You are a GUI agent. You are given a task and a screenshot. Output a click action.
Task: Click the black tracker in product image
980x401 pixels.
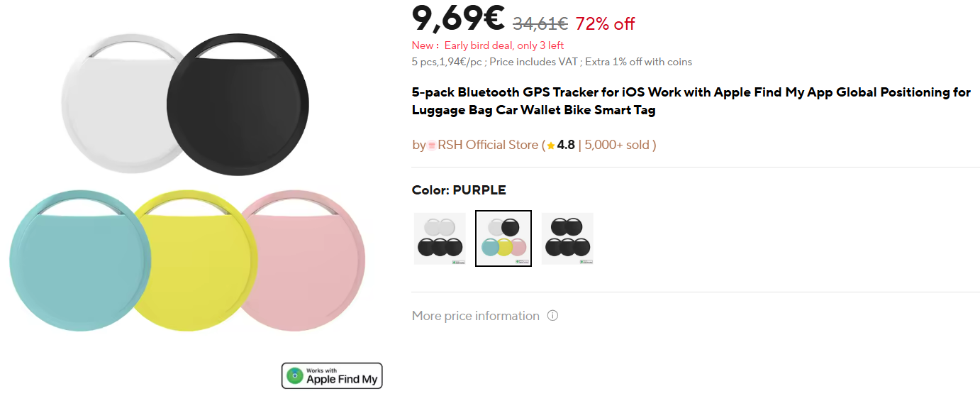(238, 104)
